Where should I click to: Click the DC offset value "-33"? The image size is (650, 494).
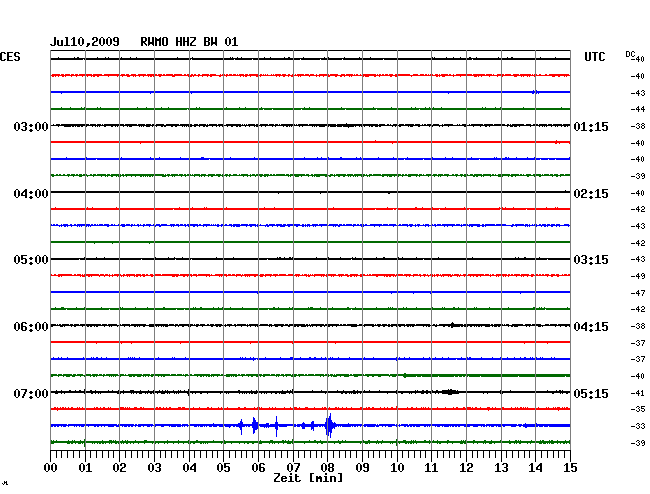(x=638, y=426)
